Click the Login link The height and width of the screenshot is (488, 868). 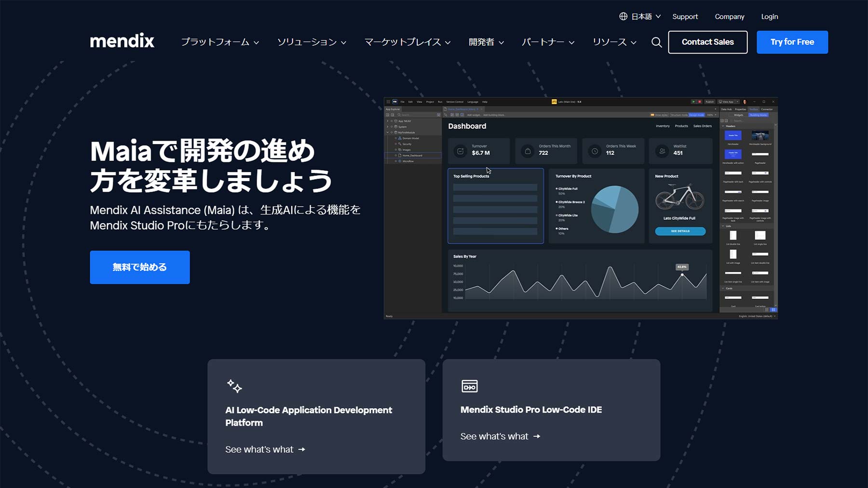(770, 16)
